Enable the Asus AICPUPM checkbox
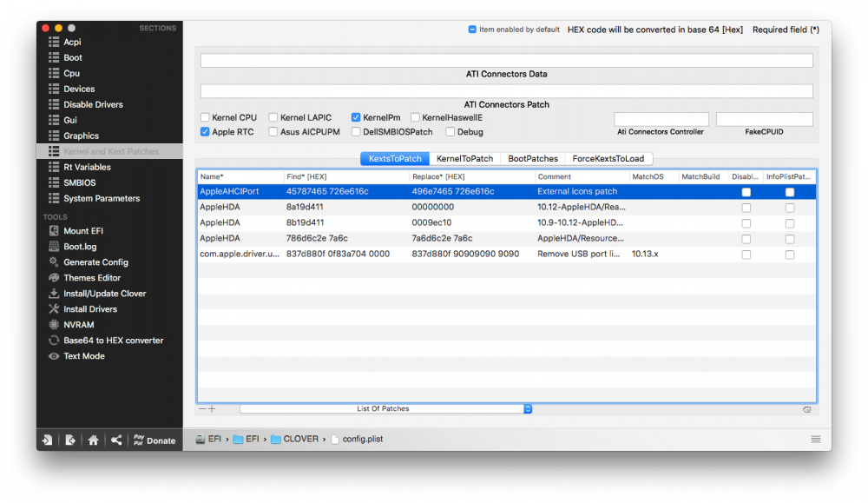868x503 pixels. (x=273, y=132)
